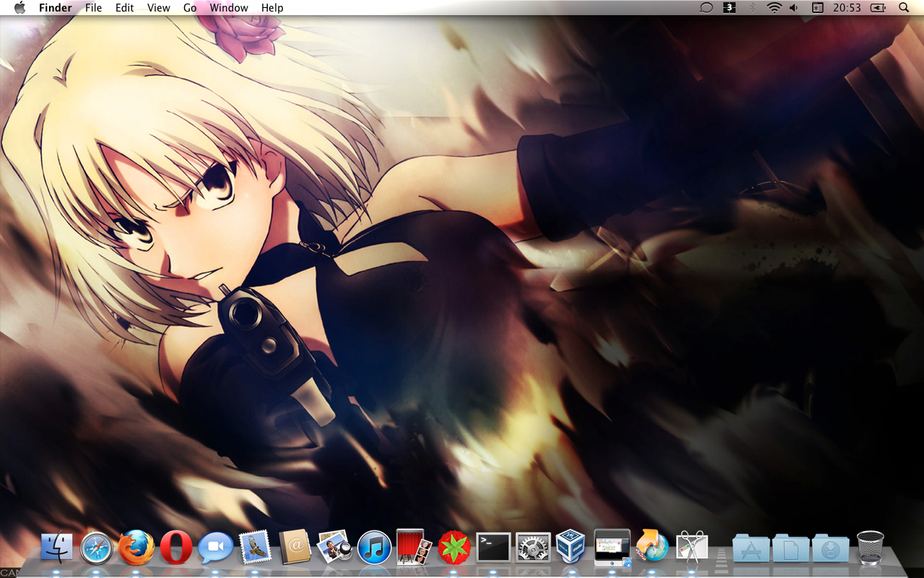This screenshot has width=924, height=578.
Task: Open the Applications folder stack
Action: pyautogui.click(x=751, y=548)
